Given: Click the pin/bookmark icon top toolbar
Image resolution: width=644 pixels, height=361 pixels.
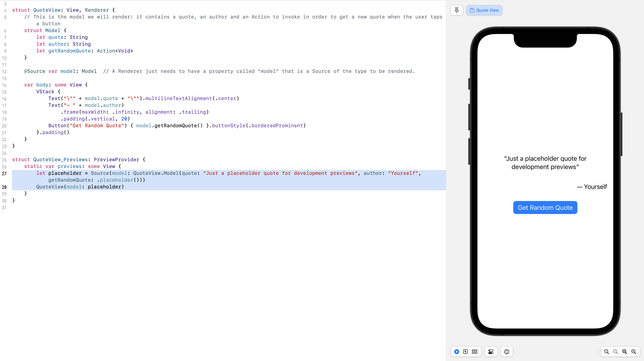Looking at the screenshot, I should [456, 10].
